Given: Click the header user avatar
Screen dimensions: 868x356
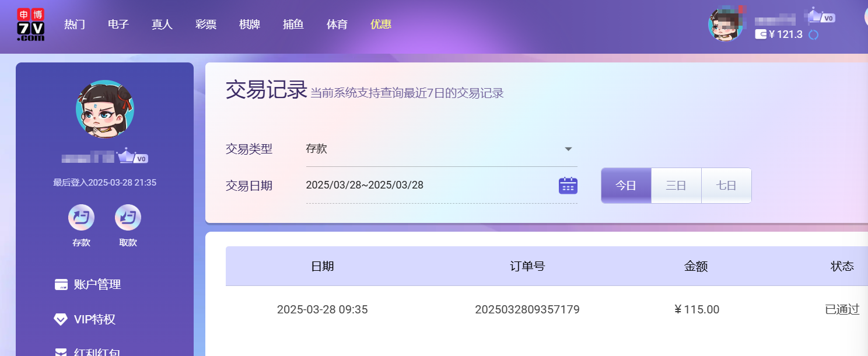Looking at the screenshot, I should pos(724,26).
